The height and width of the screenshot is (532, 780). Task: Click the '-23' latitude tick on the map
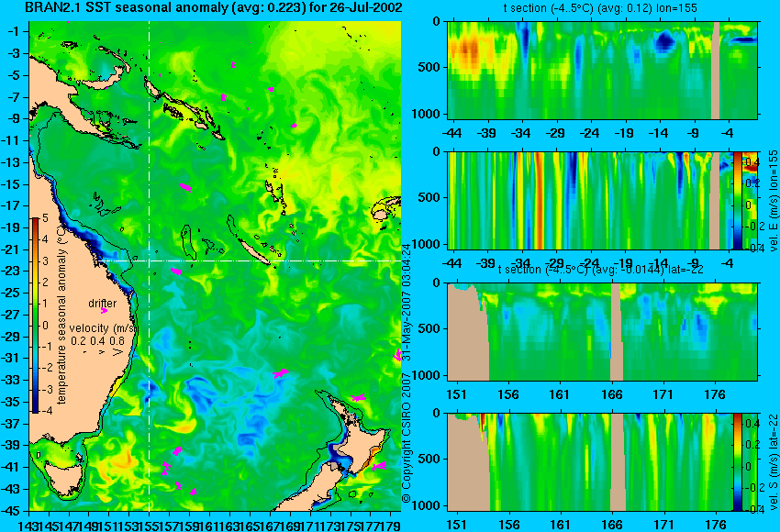pos(12,271)
